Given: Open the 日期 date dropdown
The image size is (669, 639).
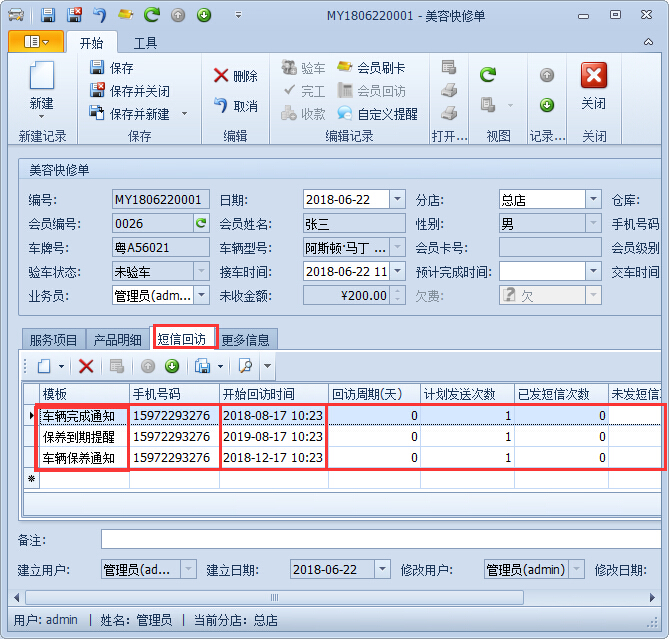Looking at the screenshot, I should 397,200.
